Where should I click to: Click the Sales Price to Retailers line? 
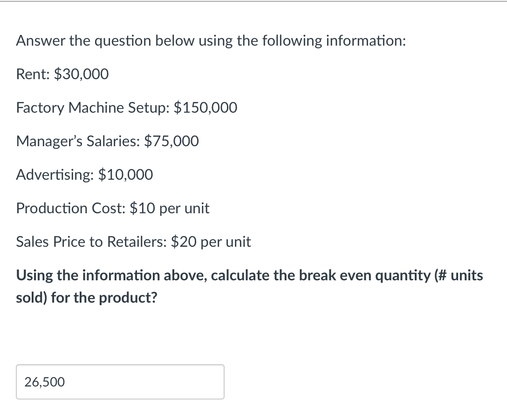[x=133, y=242]
